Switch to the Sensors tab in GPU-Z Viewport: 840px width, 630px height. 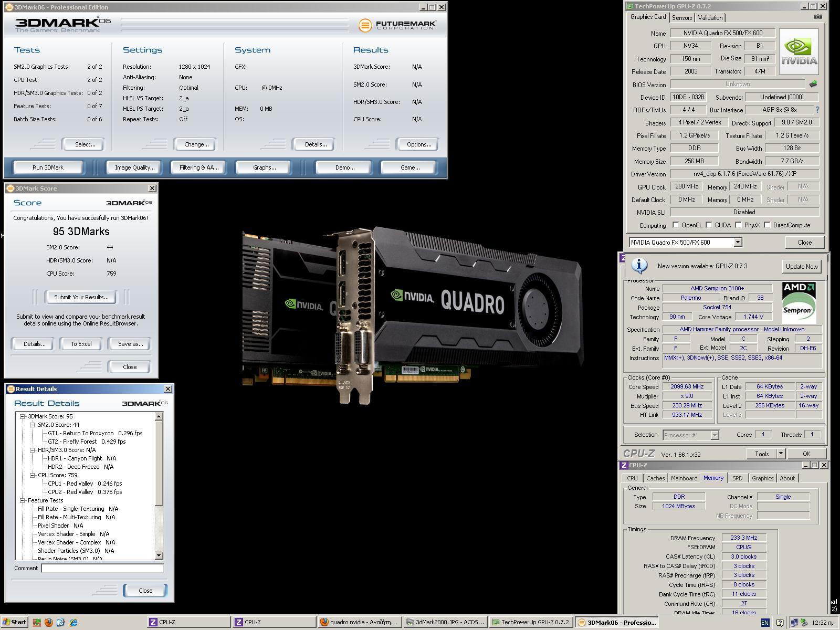[682, 18]
